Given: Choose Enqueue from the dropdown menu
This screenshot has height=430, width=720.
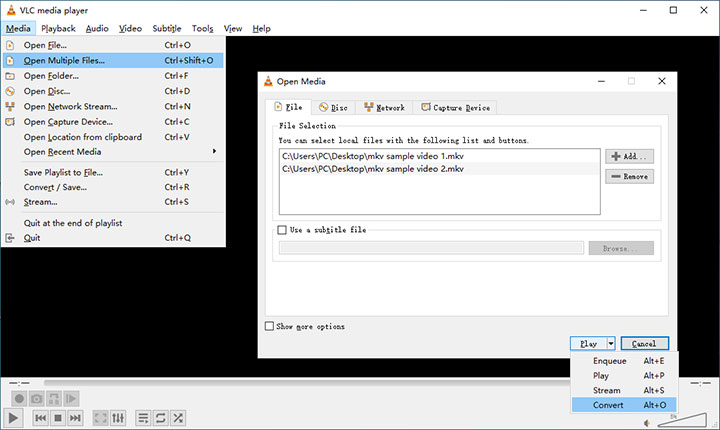Looking at the screenshot, I should (x=624, y=361).
